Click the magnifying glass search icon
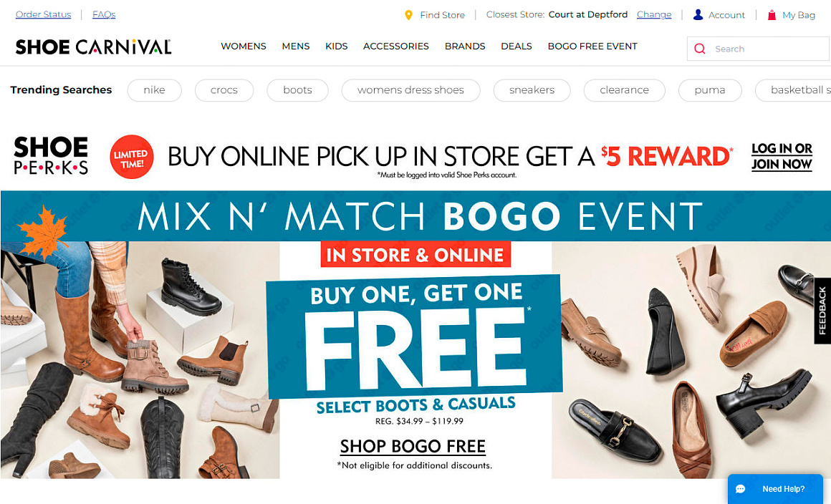The height and width of the screenshot is (504, 831). coord(700,49)
